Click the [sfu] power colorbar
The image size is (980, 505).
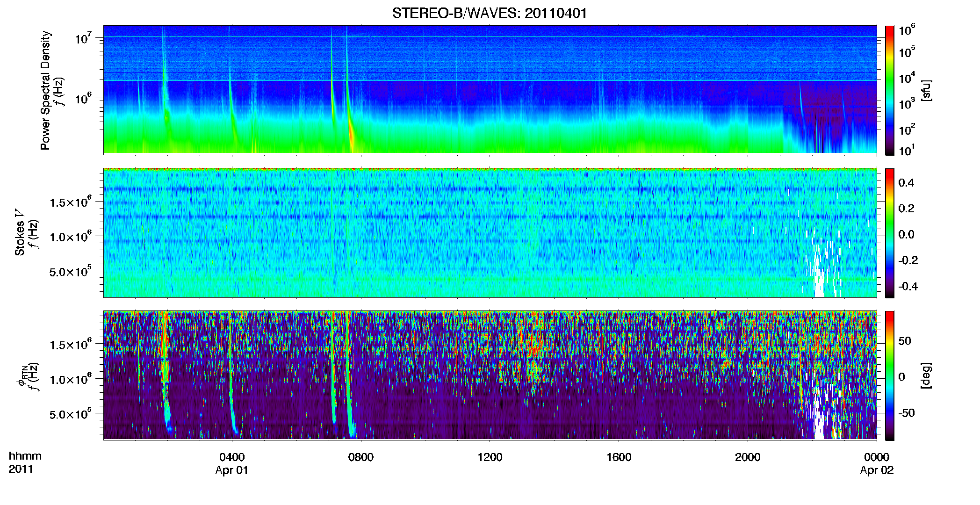pos(890,90)
